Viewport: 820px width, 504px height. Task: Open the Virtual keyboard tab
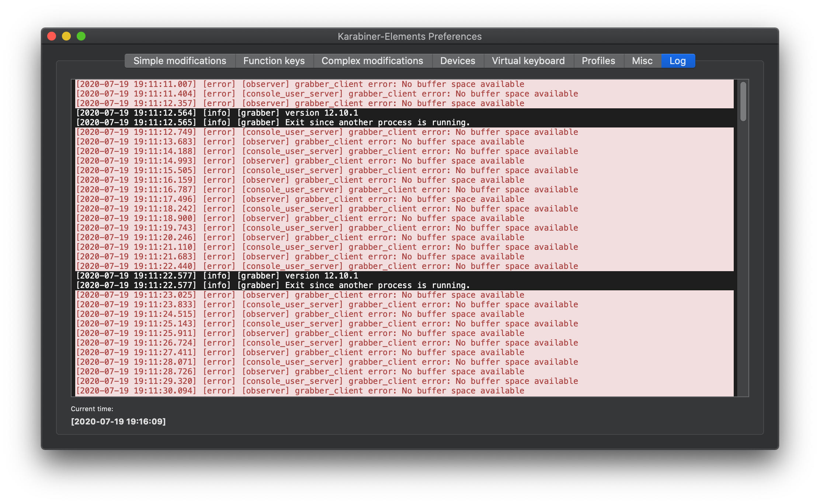click(x=528, y=61)
